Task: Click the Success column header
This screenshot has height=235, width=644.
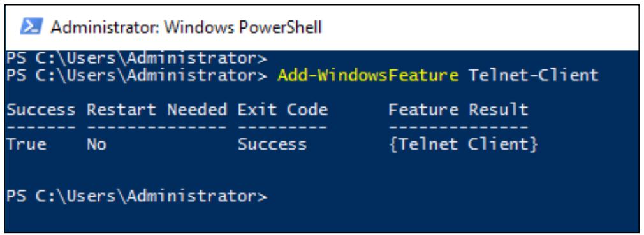Action: click(41, 110)
